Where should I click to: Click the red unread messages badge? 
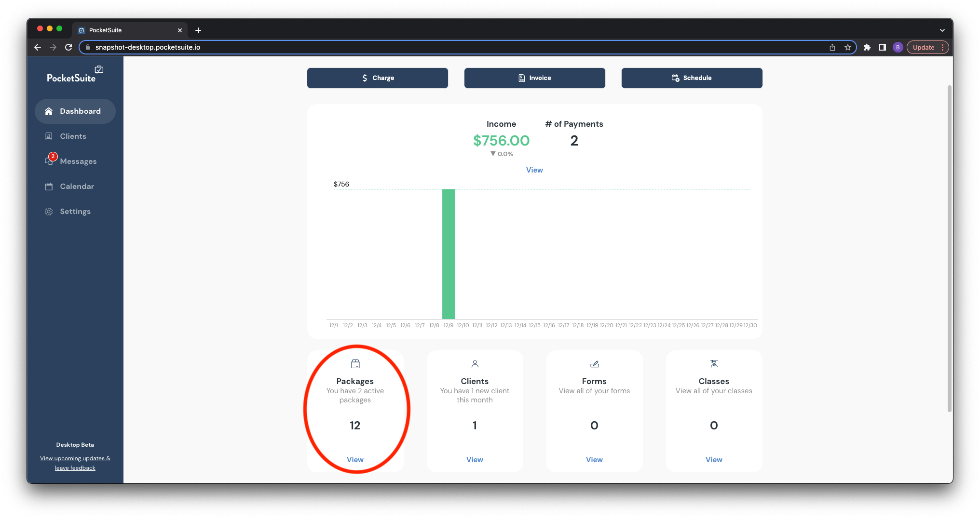pos(53,157)
